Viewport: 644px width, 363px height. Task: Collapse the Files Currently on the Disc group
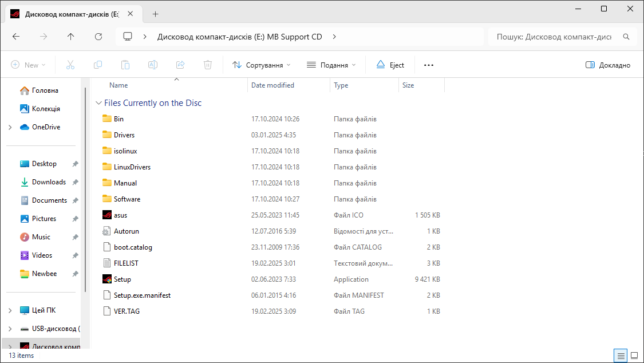point(98,103)
